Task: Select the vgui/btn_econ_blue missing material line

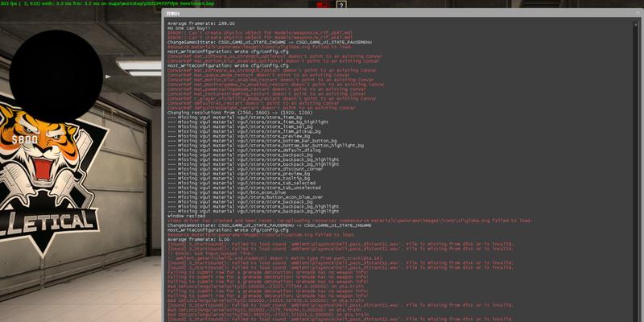Action: point(227,192)
